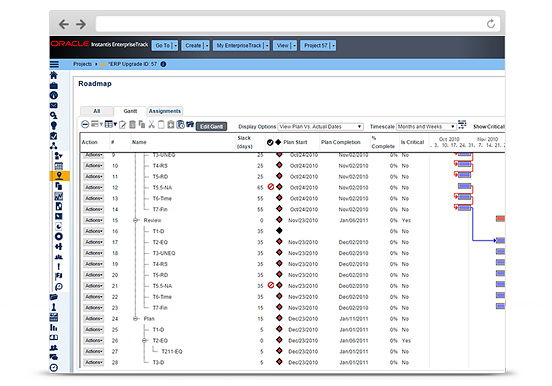Image resolution: width=552 pixels, height=386 pixels.
Task: Reload the page in the browser
Action: tap(491, 24)
